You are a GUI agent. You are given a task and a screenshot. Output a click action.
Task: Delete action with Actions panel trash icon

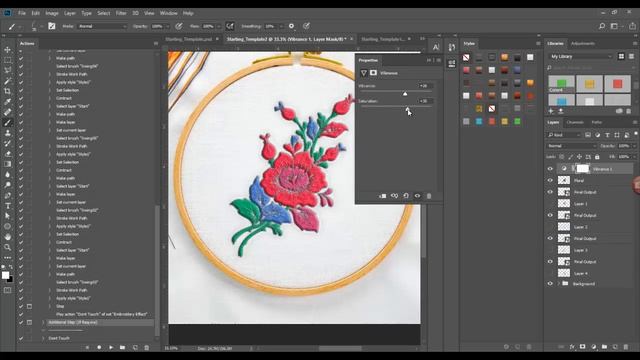(x=147, y=347)
